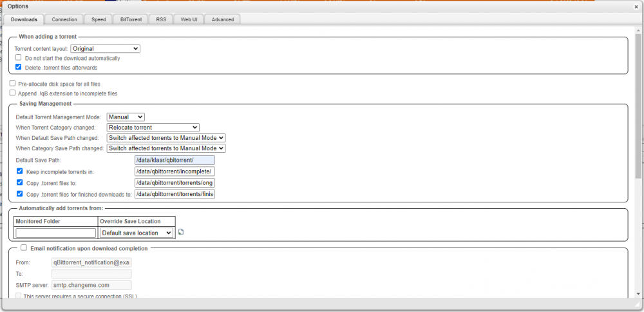Click the add monitored folder icon

pyautogui.click(x=181, y=232)
